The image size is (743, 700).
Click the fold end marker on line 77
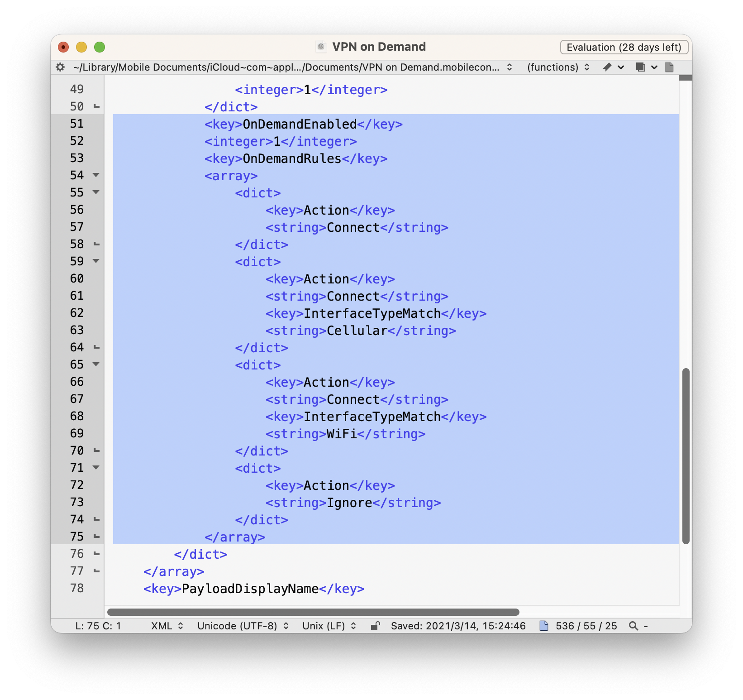click(96, 571)
